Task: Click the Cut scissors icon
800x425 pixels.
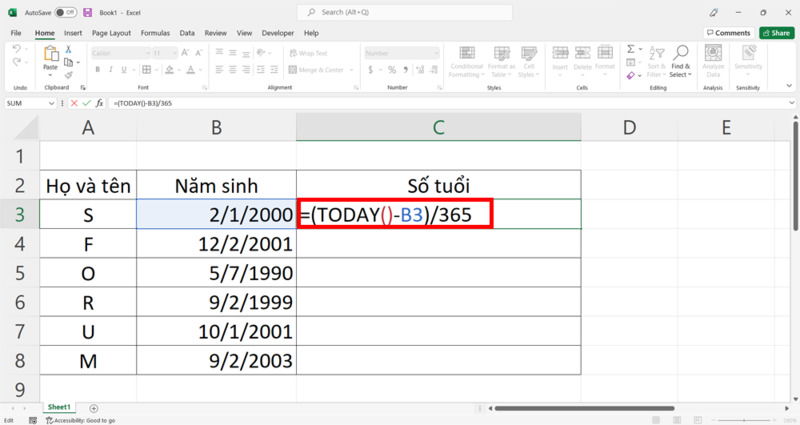Action: 68,49
